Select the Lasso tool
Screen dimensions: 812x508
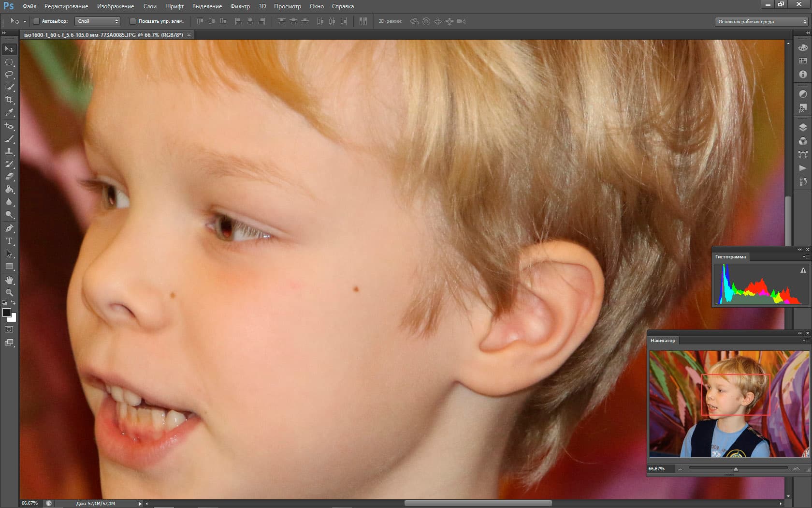click(x=9, y=75)
